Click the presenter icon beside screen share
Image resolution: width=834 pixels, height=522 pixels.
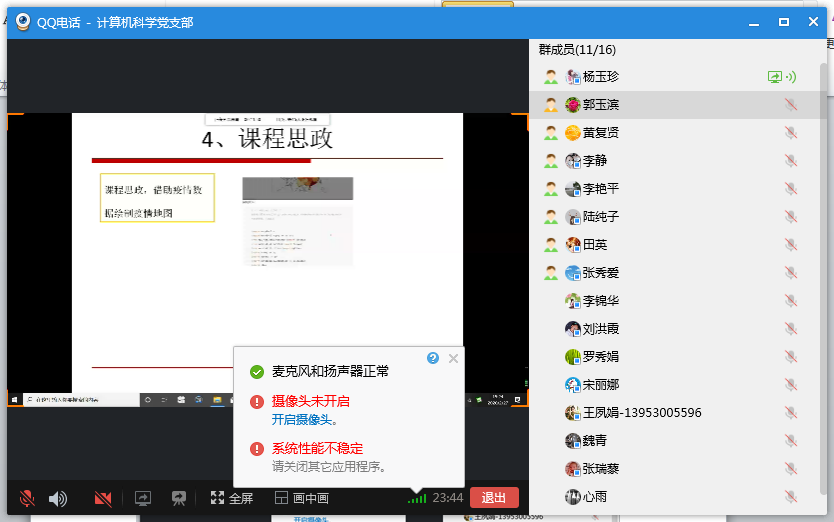coord(179,498)
